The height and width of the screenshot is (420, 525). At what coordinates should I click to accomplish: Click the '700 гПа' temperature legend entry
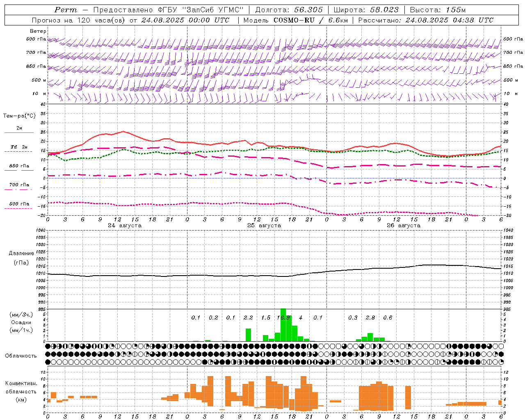click(19, 185)
